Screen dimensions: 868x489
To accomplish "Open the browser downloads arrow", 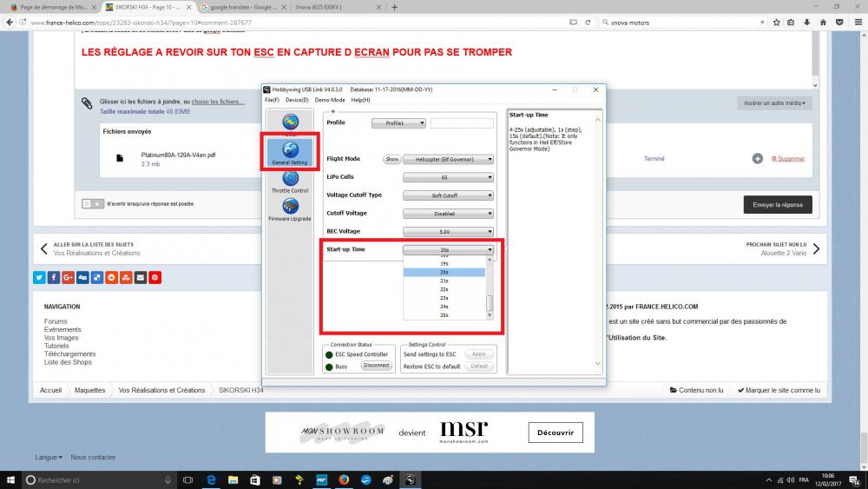I will pyautogui.click(x=807, y=23).
